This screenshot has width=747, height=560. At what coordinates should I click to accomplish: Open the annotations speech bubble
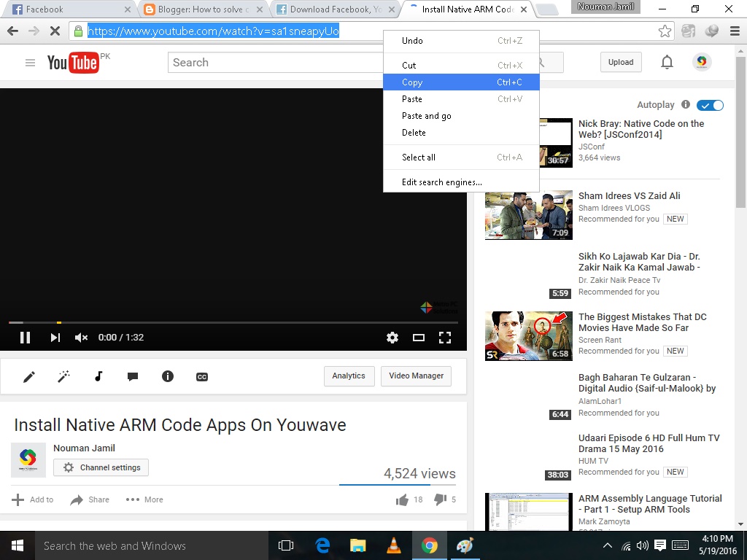click(133, 377)
